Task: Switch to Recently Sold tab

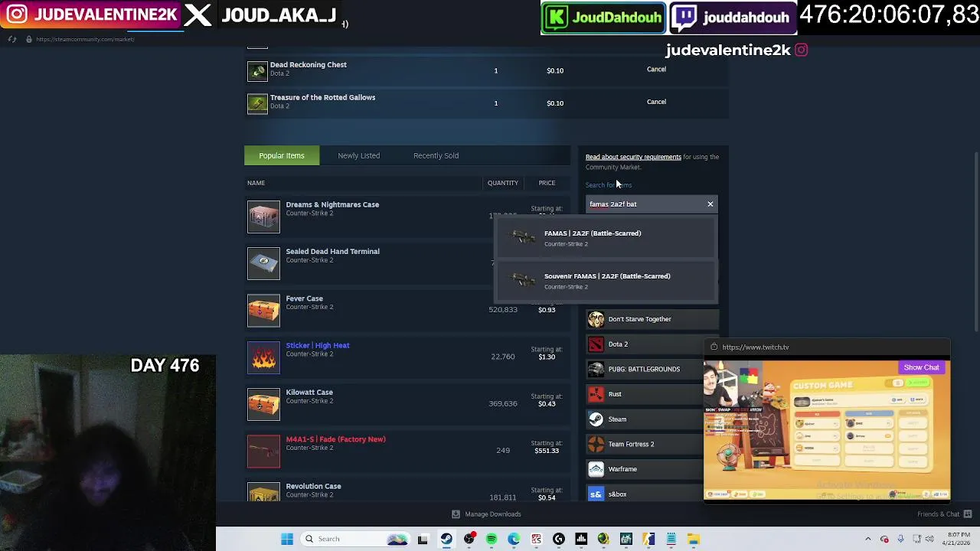Action: 436,155
